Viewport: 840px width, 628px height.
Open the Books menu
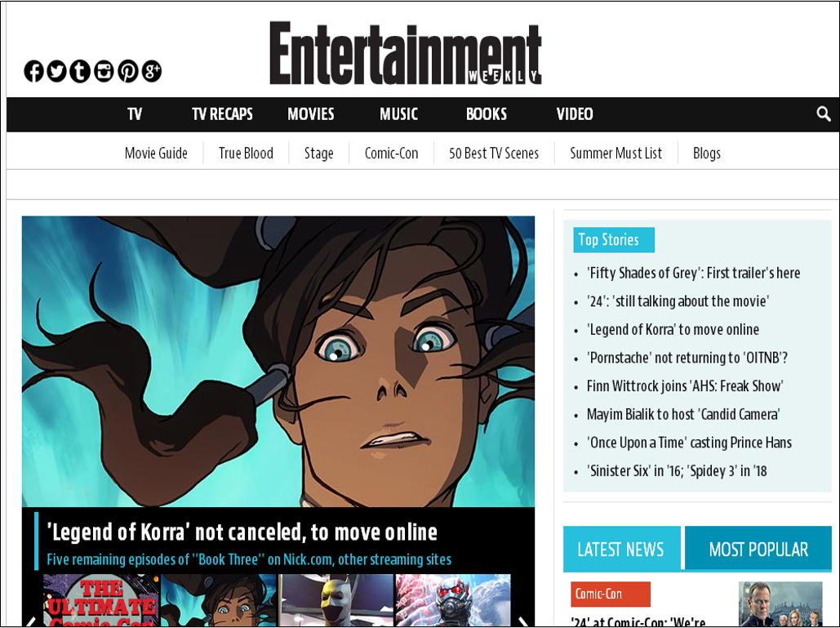(x=487, y=114)
